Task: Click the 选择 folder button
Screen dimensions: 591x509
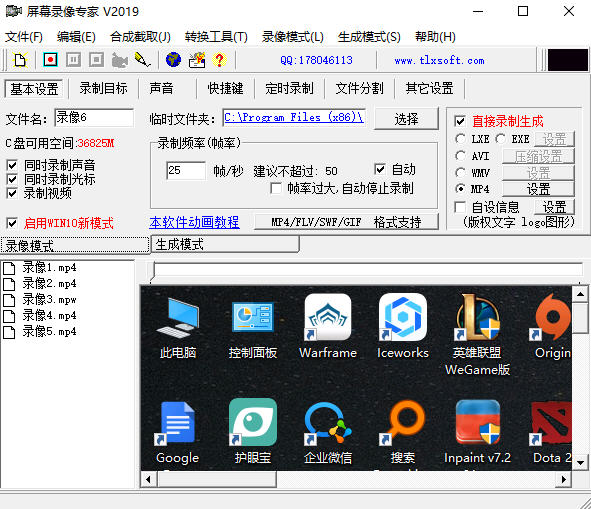Action: tap(406, 119)
